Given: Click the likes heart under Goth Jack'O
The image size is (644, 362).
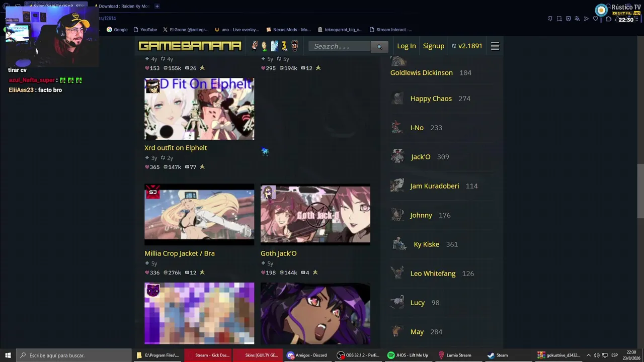Looking at the screenshot, I should [x=263, y=273].
